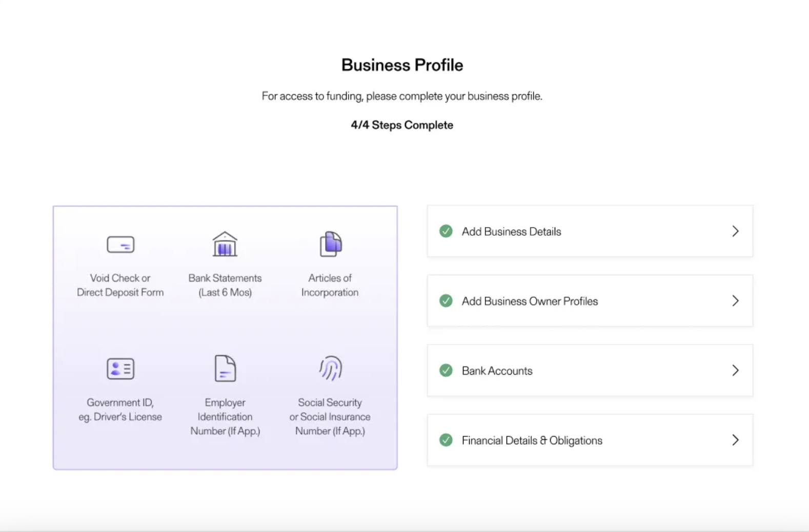Click the 'Employer Identification Number (If App.)' label
The image size is (809, 532).
coord(225,417)
